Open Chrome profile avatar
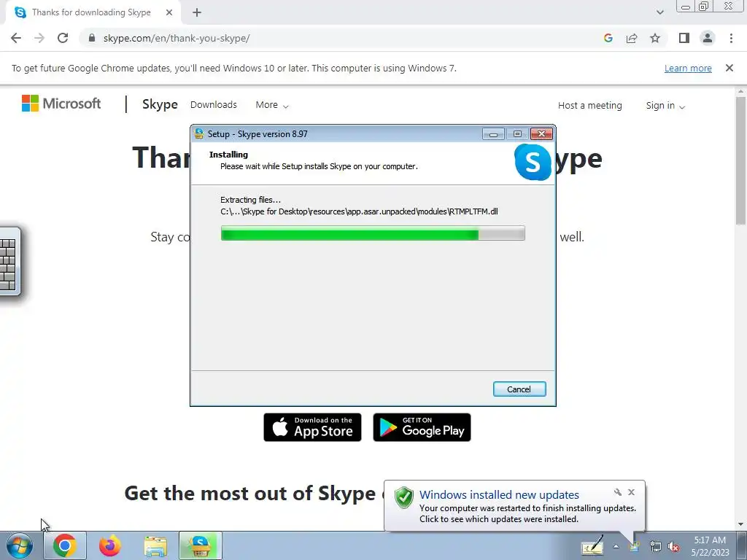Screen dimensions: 747x560 click(708, 38)
